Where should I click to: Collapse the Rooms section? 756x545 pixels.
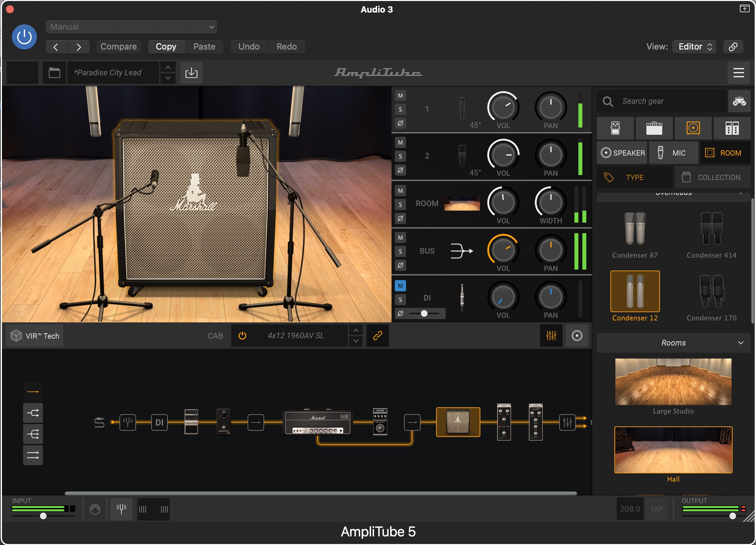coord(673,343)
